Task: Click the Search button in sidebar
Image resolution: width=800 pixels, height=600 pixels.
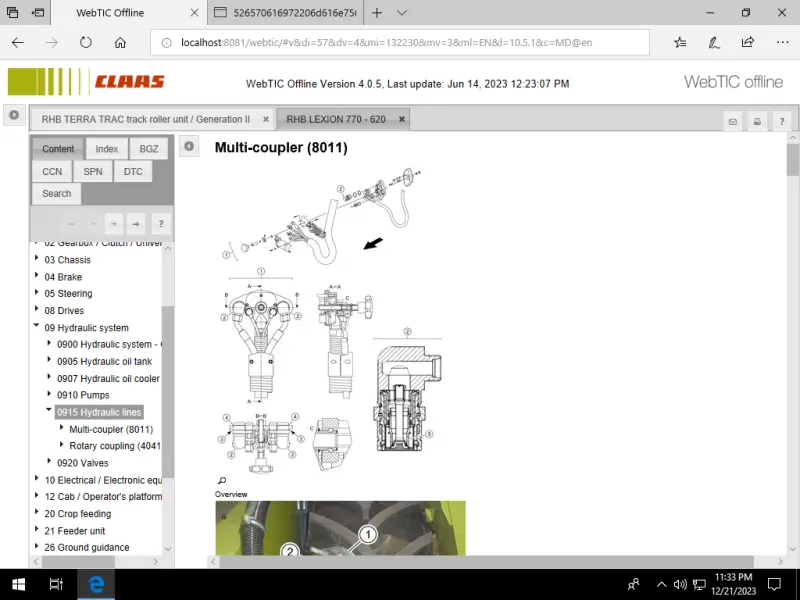Action: click(57, 193)
